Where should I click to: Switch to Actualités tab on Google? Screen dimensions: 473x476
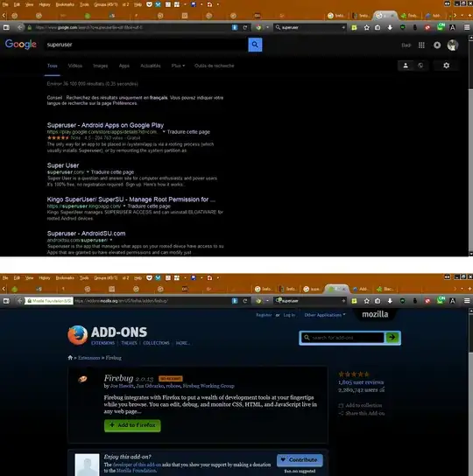[x=151, y=66]
